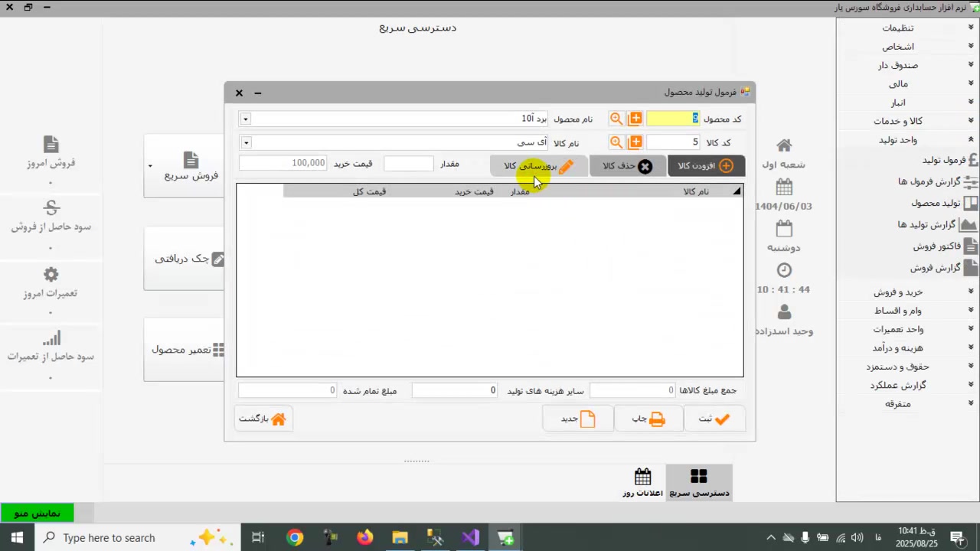The image size is (980, 551).
Task: Open the نام کالا dropdown arrow
Action: click(x=245, y=142)
